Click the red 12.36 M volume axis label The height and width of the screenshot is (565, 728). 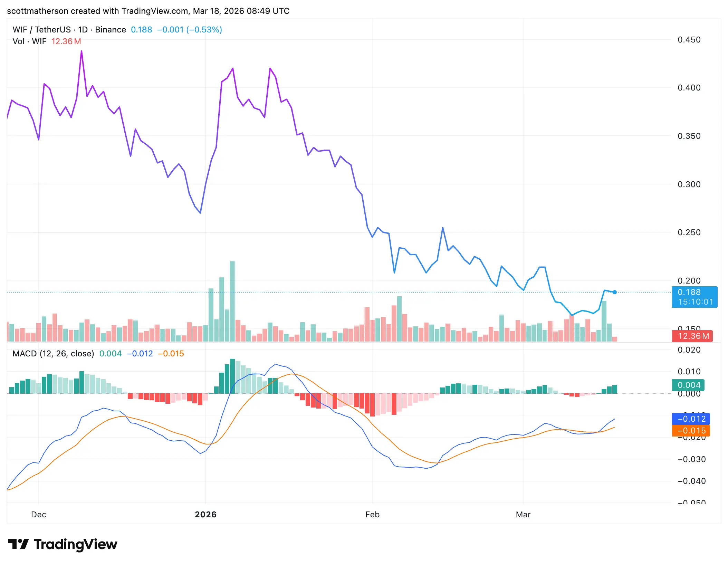click(x=692, y=336)
